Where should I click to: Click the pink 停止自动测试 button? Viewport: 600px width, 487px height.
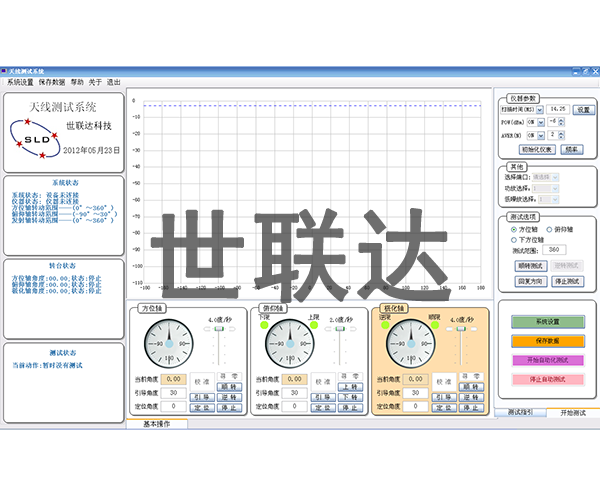pyautogui.click(x=548, y=380)
